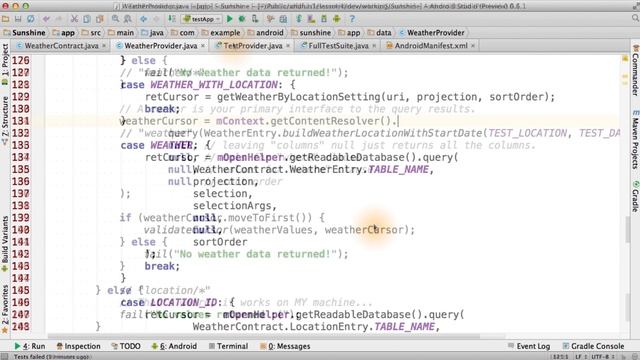
Task: Select the data breadcrumb folder
Action: point(380,33)
